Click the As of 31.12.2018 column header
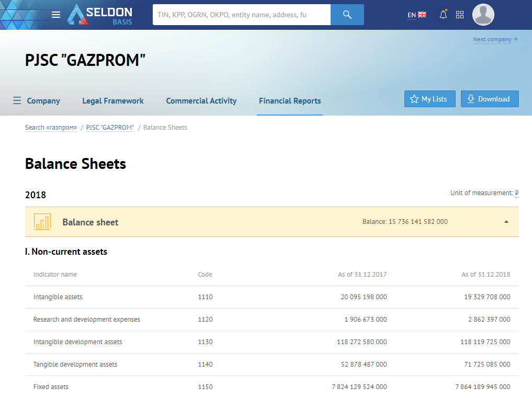The width and height of the screenshot is (532, 398). 485,275
